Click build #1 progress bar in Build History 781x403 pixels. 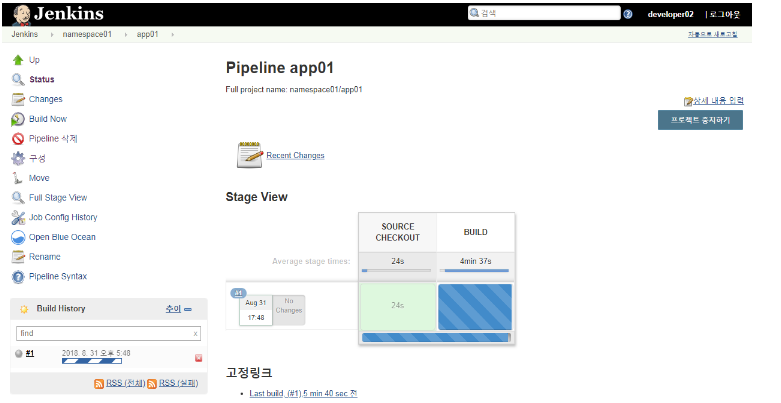pos(92,361)
